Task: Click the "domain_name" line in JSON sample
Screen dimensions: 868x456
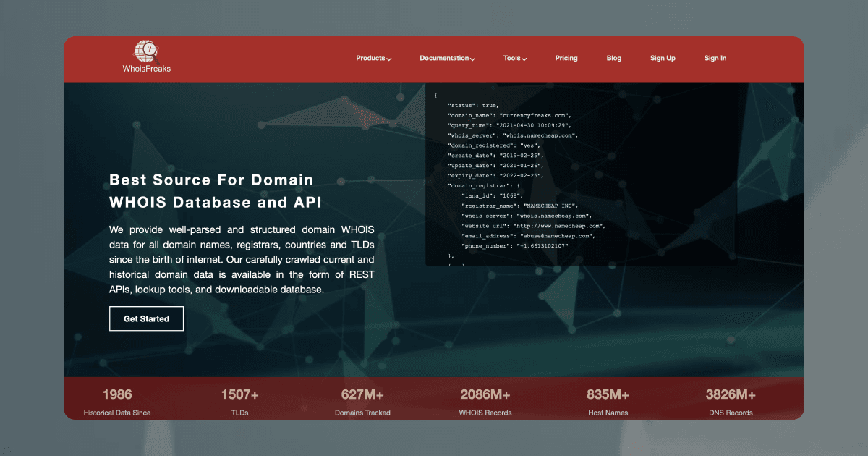Action: coord(510,115)
